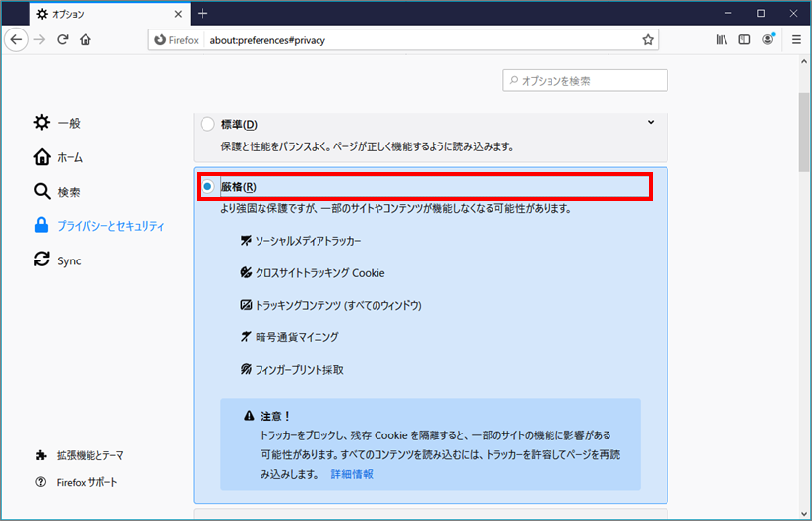Toggle the sidebar view icon

coord(744,40)
